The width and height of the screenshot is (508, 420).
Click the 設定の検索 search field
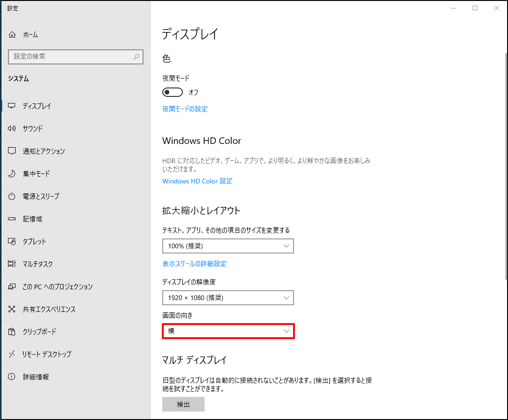coord(75,56)
